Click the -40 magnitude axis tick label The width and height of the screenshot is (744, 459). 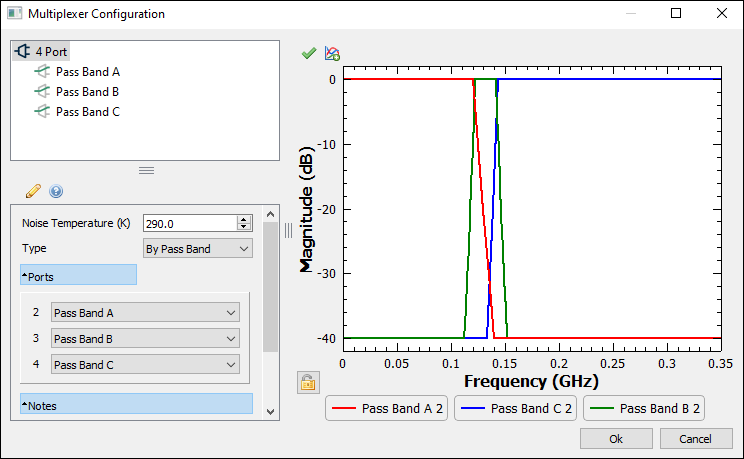click(x=326, y=338)
